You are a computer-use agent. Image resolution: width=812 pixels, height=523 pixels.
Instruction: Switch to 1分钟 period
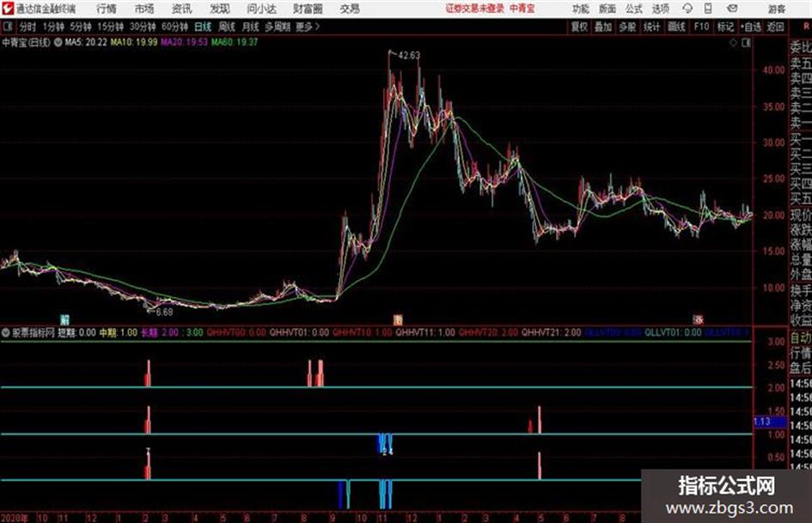pyautogui.click(x=53, y=27)
